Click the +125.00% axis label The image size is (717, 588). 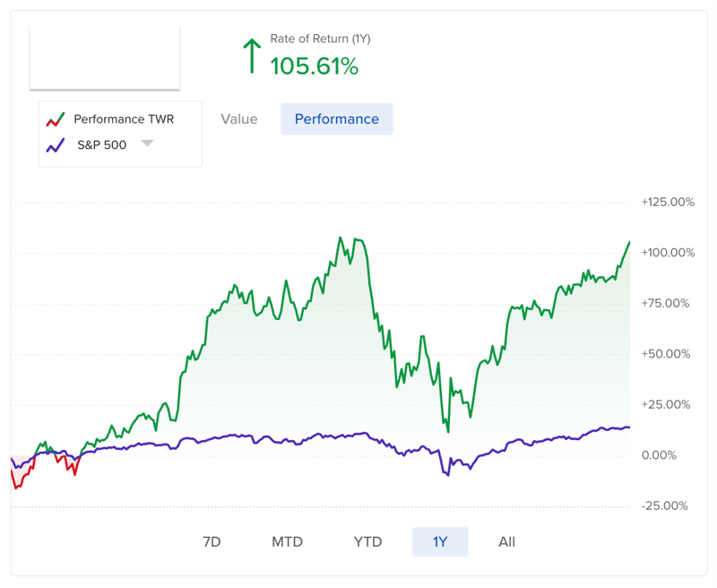(668, 203)
